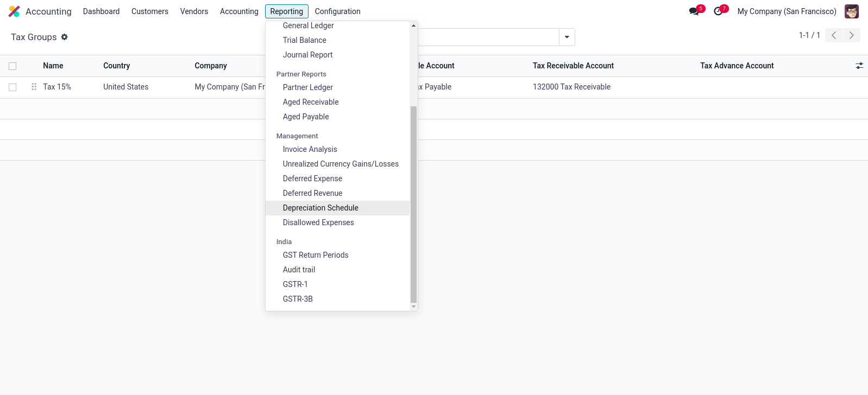868x395 pixels.
Task: Sort by Tax Receivable Account column header
Action: (x=573, y=66)
